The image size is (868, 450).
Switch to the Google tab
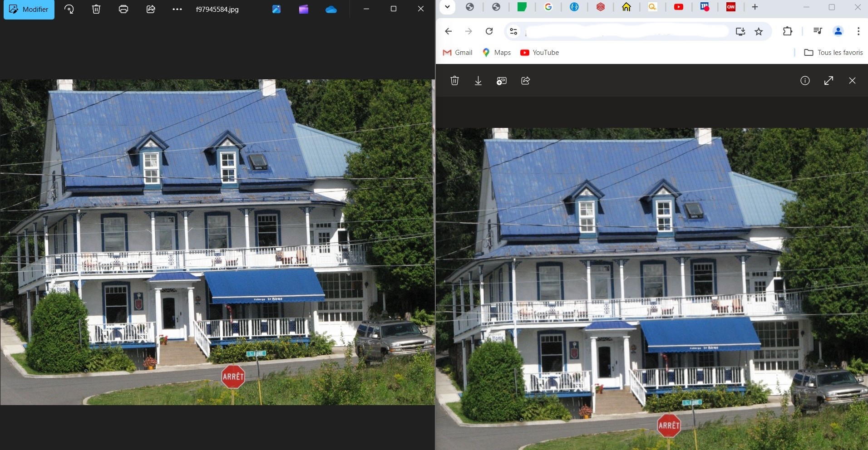548,7
